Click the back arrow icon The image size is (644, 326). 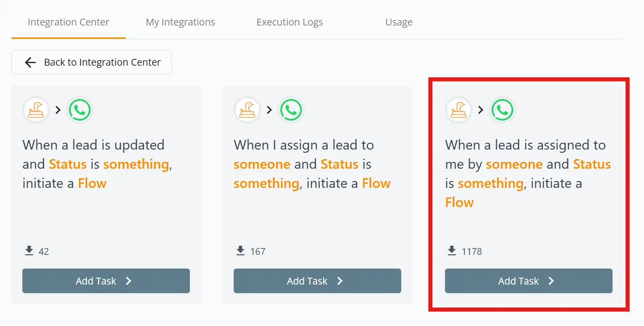[30, 62]
